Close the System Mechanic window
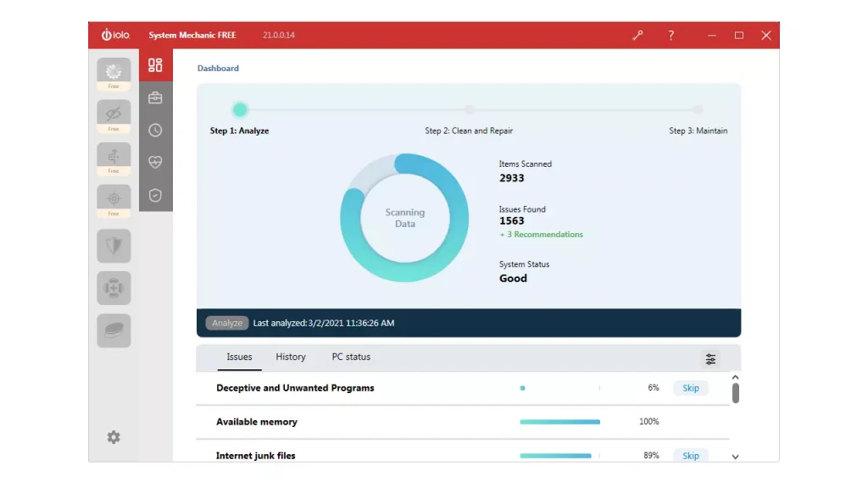 coord(766,36)
